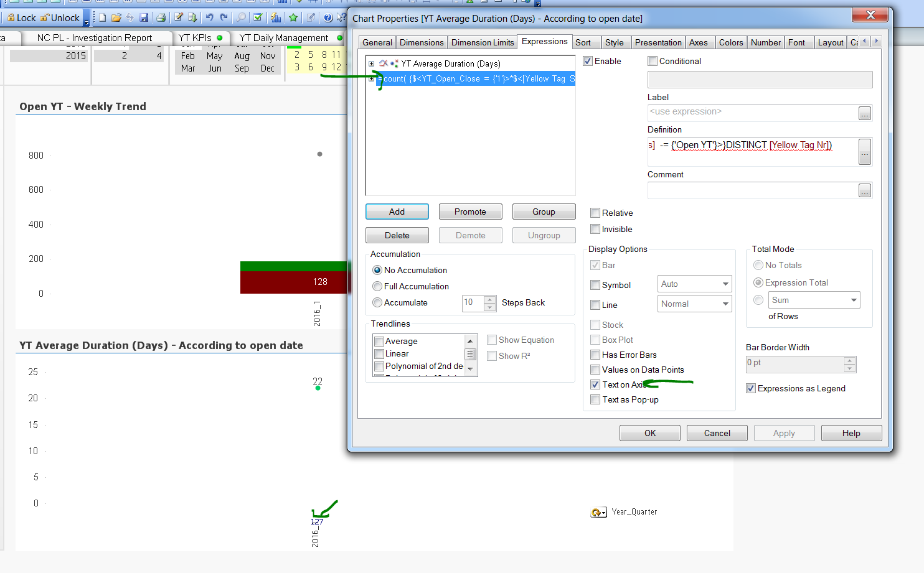Check Has Error Bars
This screenshot has width=924, height=573.
[x=595, y=355]
